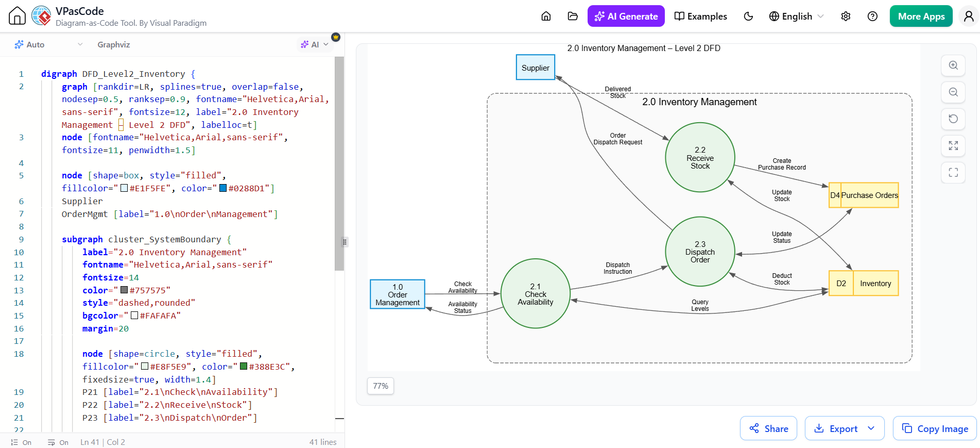Click the More Apps button

pyautogui.click(x=921, y=16)
